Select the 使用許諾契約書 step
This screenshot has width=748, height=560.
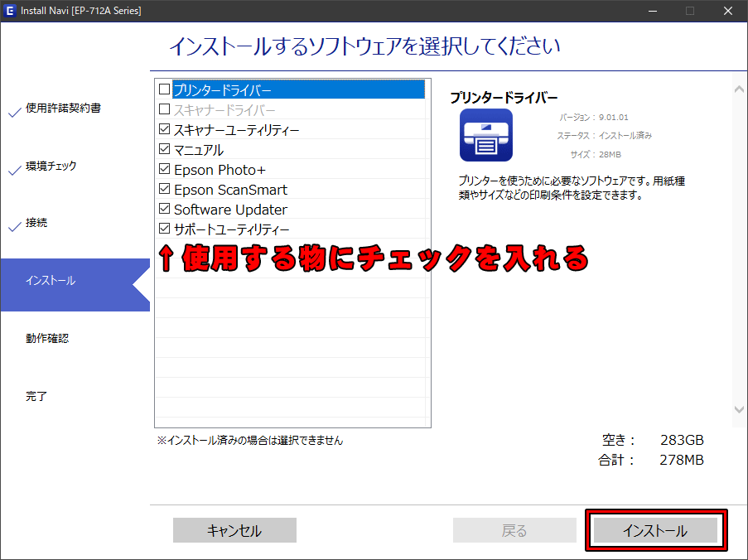pyautogui.click(x=63, y=109)
